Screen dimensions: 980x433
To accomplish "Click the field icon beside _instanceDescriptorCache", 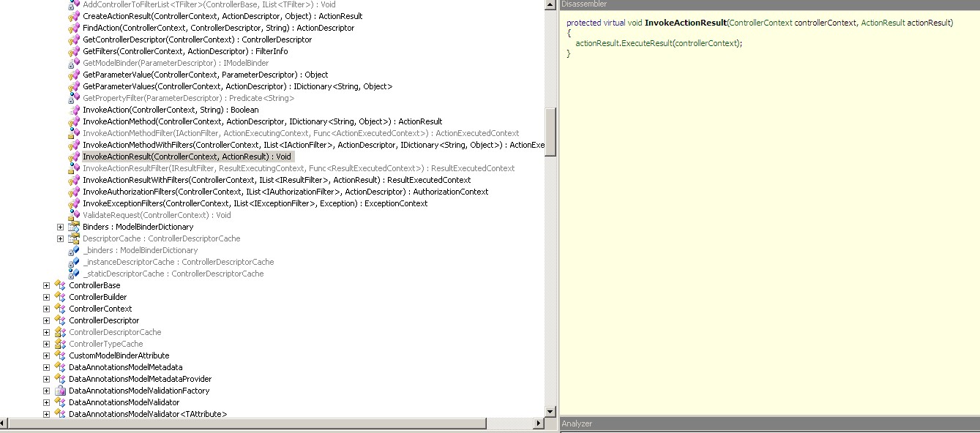I will (x=73, y=262).
